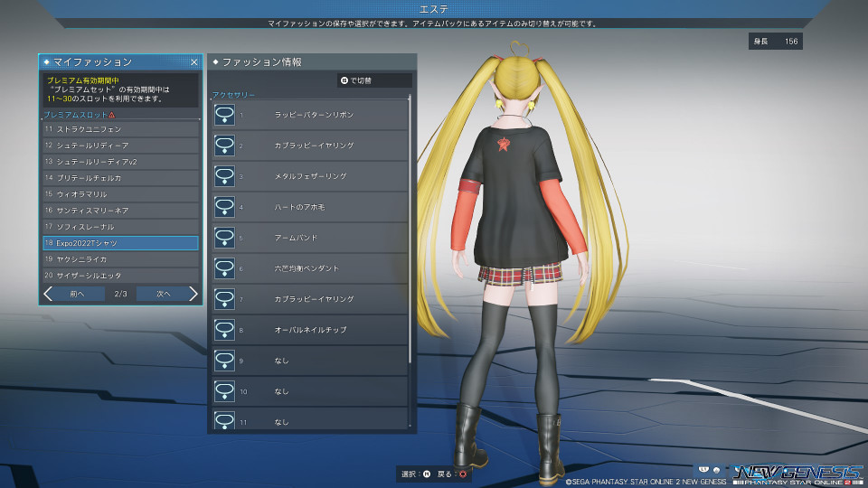This screenshot has width=868, height=488.
Task: Click なし text in accessory slot 9
Action: (281, 361)
